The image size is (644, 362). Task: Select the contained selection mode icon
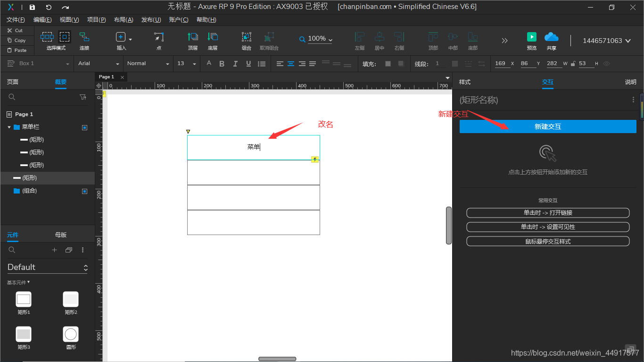pos(65,37)
